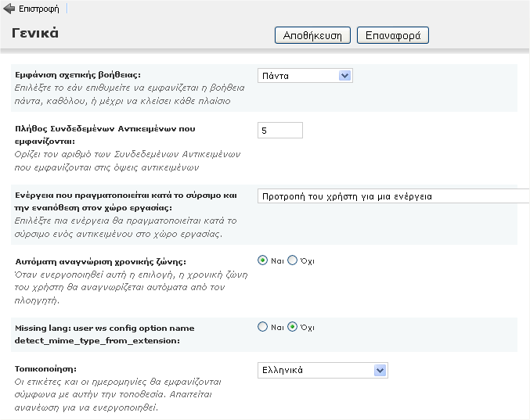Click the linked objects number field
Image resolution: width=530 pixels, height=420 pixels.
[279, 131]
